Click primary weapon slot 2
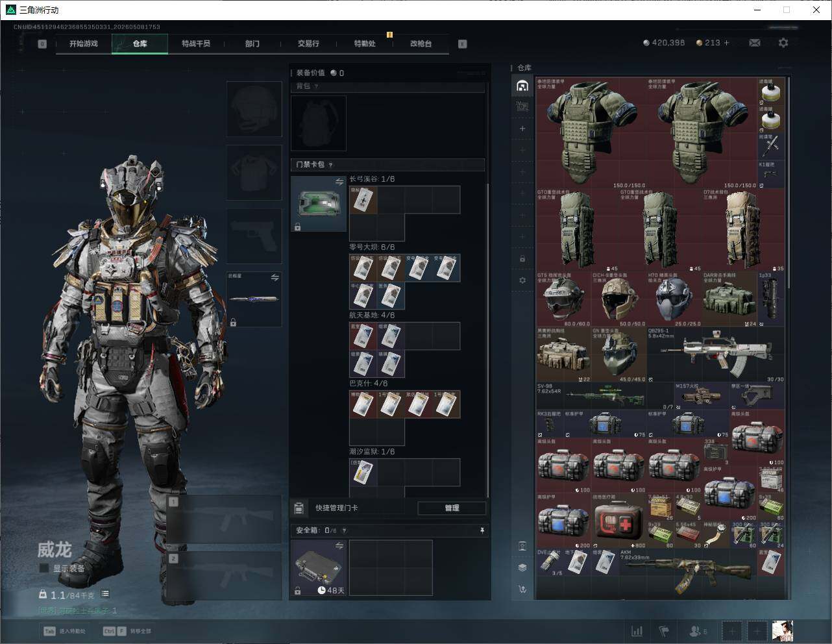This screenshot has width=832, height=644. (225, 575)
